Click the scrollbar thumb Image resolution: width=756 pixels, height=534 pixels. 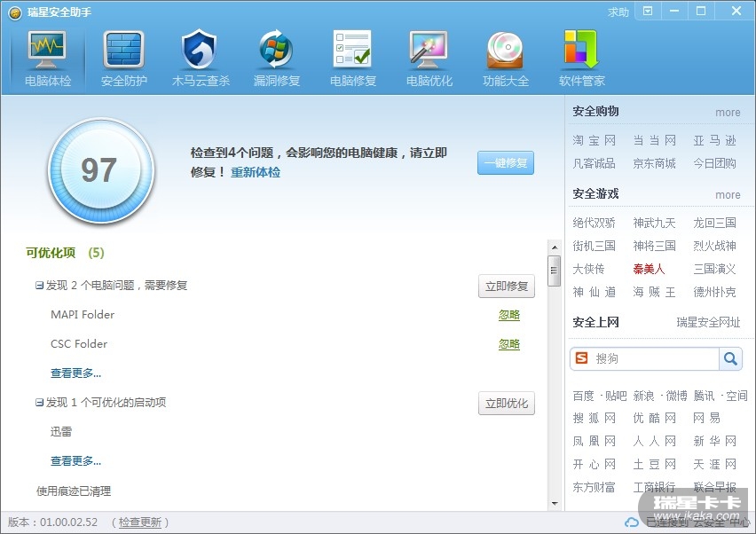(555, 271)
